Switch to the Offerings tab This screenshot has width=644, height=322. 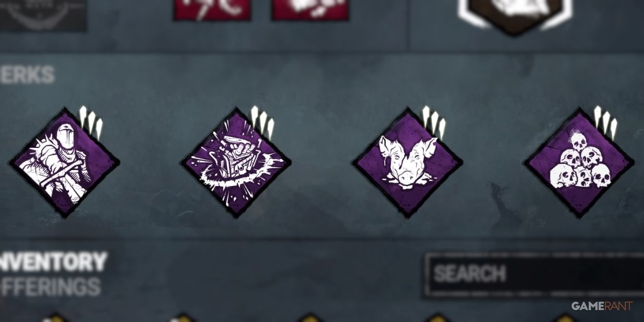pos(50,287)
